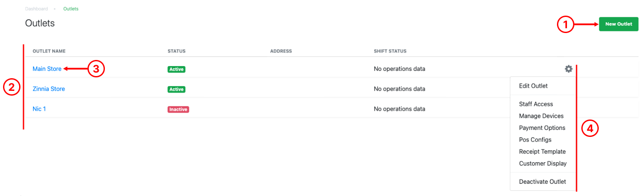The image size is (644, 196).
Task: Choose Receipt Template menu entry
Action: 542,152
